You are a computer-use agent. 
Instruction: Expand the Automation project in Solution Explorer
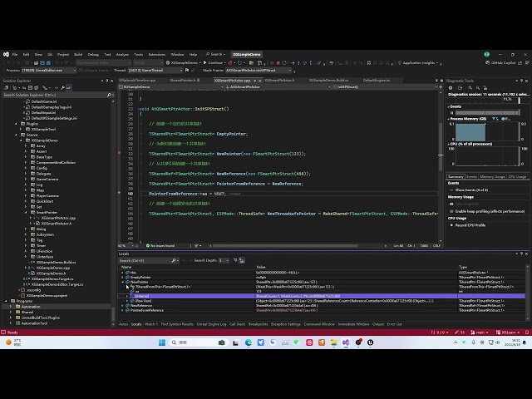[x=11, y=307]
